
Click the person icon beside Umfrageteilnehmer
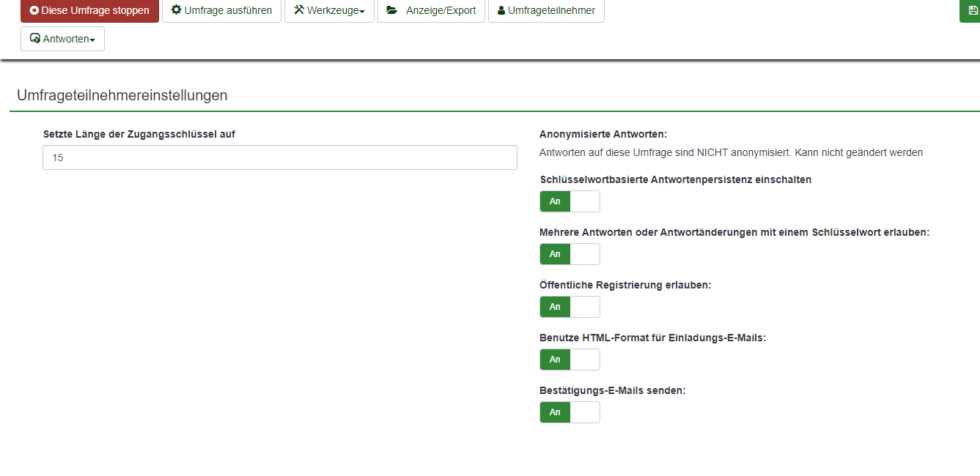[501, 11]
